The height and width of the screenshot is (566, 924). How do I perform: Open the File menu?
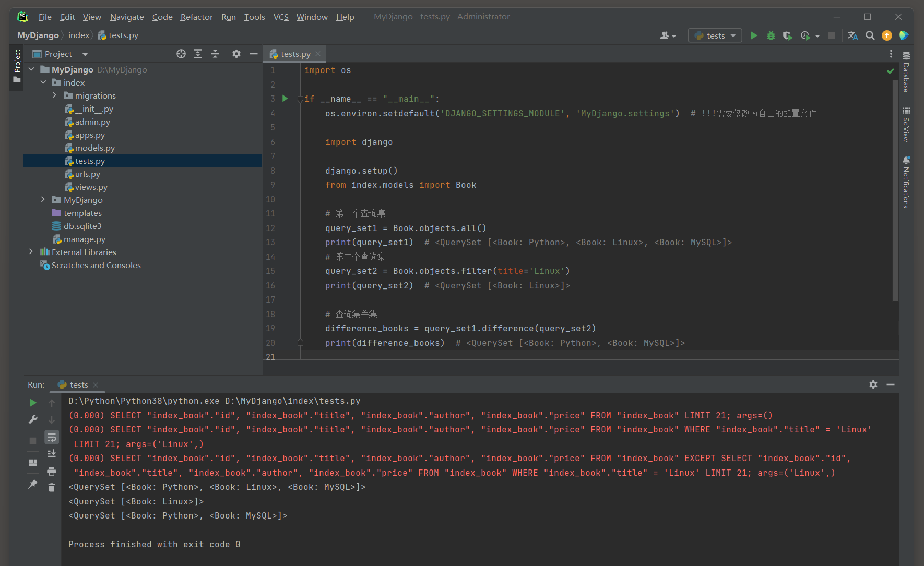tap(45, 17)
